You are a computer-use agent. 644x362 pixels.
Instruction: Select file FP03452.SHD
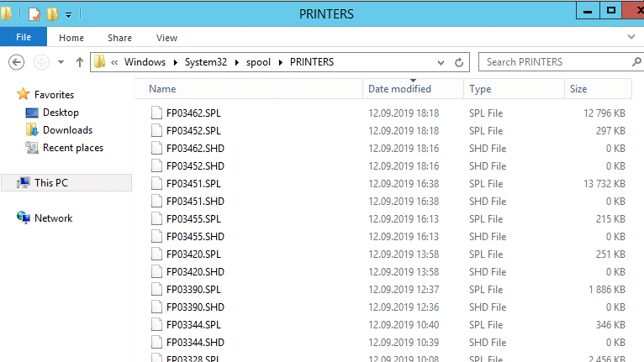(195, 165)
